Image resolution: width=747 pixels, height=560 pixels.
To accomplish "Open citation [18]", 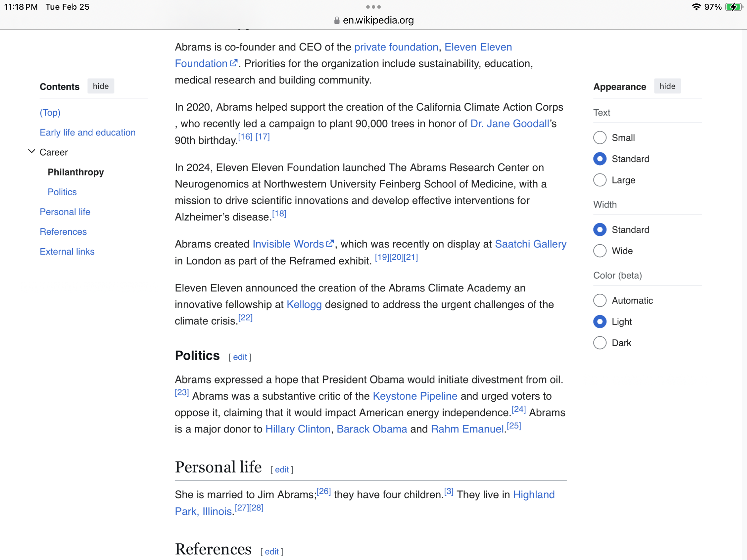I will pos(279,214).
